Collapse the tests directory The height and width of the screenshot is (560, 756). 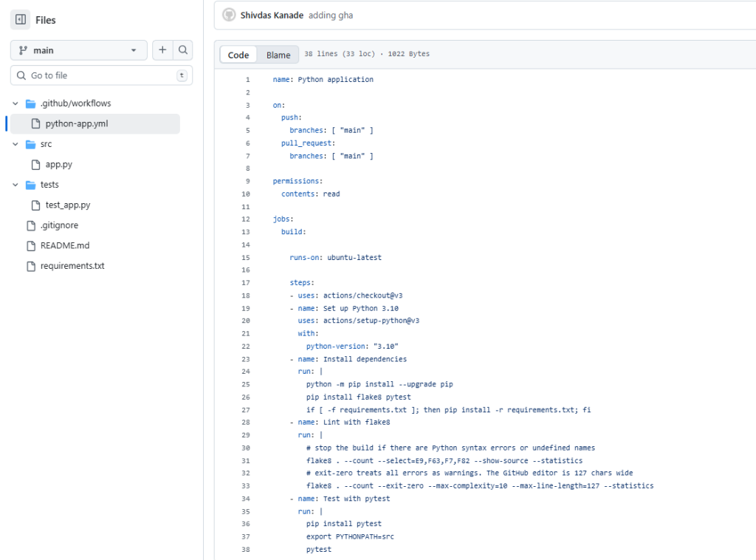click(15, 184)
